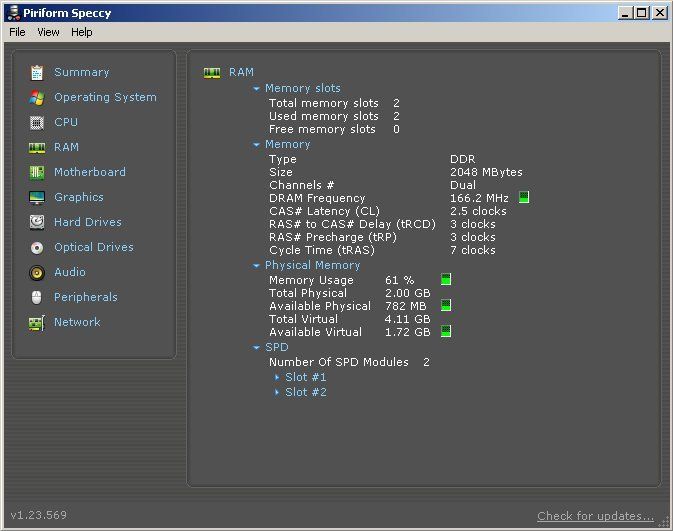Screen dimensions: 673x531
Task: Click the Optical Drives disc icon
Action: [37, 247]
